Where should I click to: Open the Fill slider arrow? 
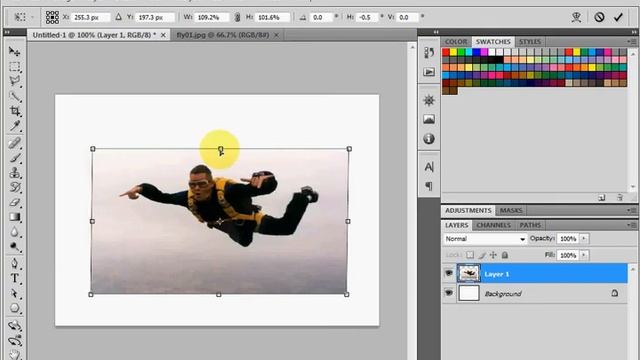tap(584, 255)
